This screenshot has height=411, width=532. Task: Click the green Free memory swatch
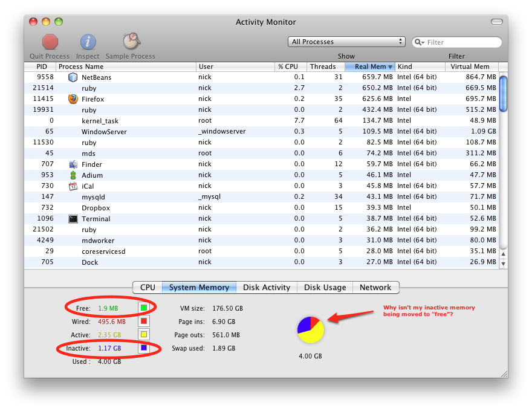pyautogui.click(x=144, y=308)
